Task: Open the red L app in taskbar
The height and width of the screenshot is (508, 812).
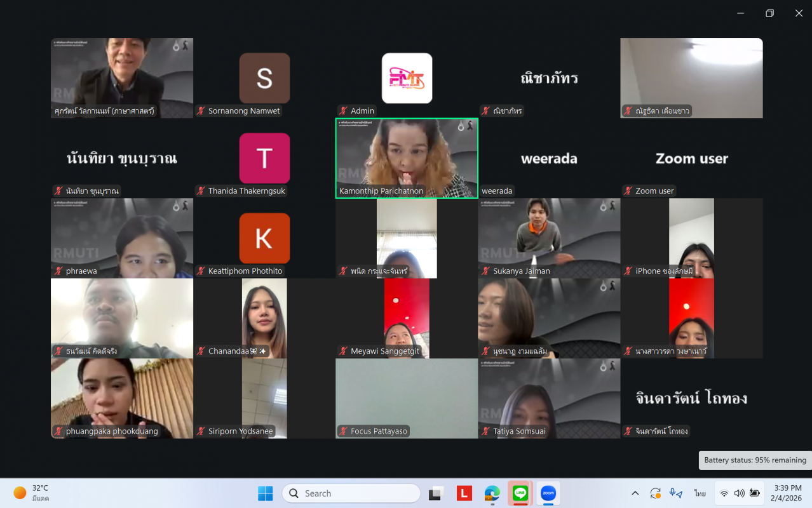Action: tap(464, 493)
